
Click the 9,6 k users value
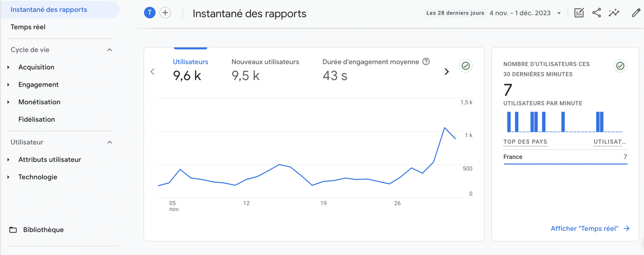[187, 76]
